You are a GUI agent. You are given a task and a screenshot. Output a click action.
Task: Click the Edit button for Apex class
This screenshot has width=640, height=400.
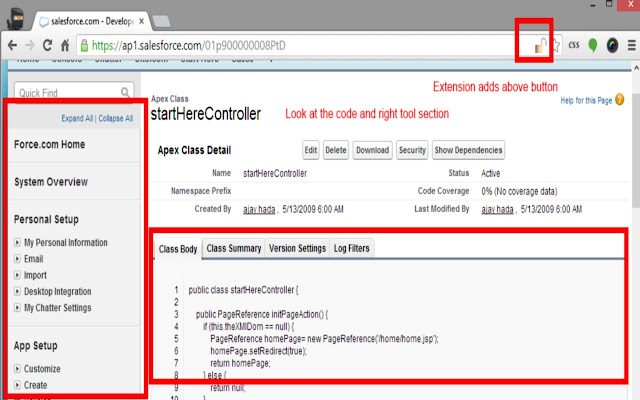pos(311,150)
